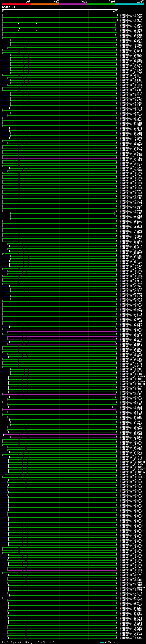This screenshot has height=644, width=146.
Task: Click the cyan ~100% identity legend segment
Action: (x=130, y=4)
